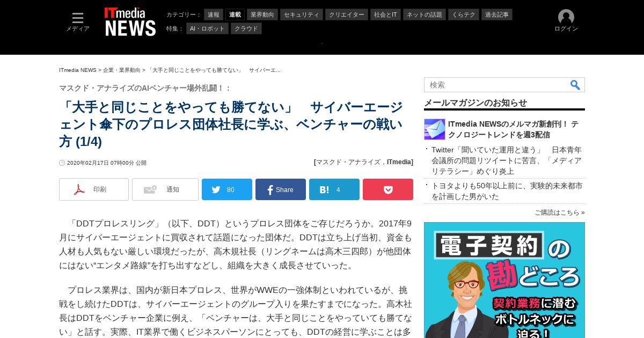Open the ネットの話題 category

[425, 14]
